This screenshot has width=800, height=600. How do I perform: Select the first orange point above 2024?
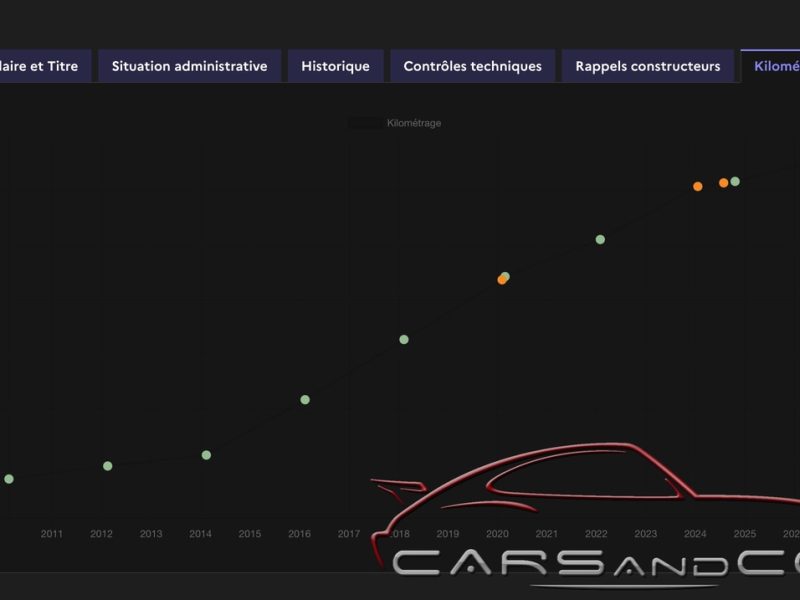(698, 186)
